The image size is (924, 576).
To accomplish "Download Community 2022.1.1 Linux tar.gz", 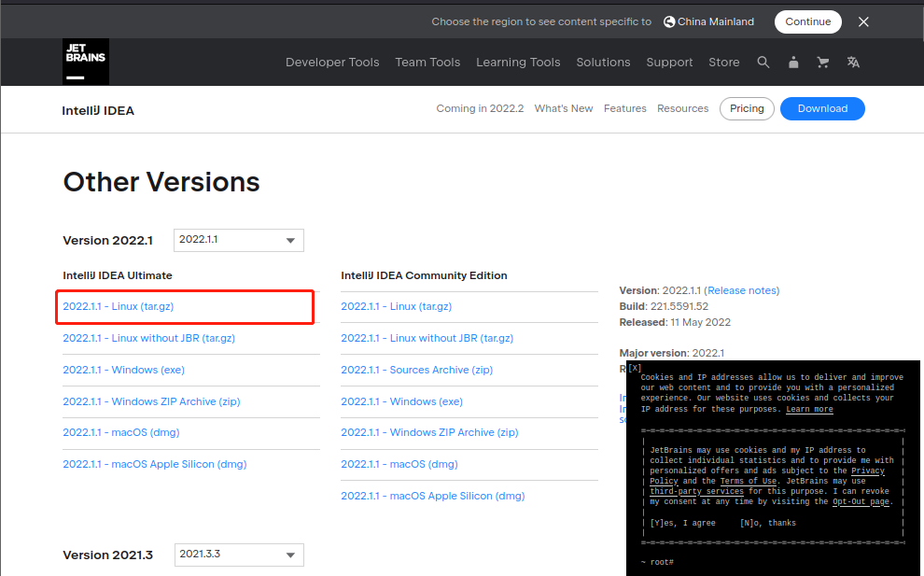I will pos(397,306).
